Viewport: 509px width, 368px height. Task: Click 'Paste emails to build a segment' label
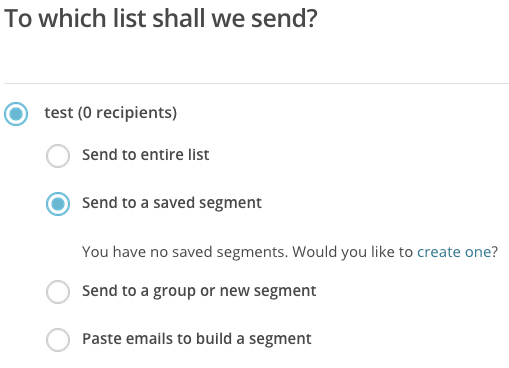tap(197, 339)
